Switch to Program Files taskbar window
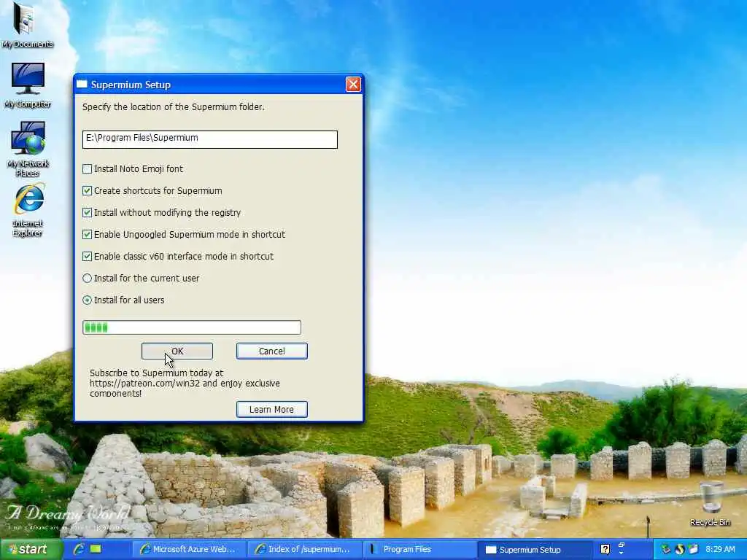747x560 pixels. pos(419,549)
